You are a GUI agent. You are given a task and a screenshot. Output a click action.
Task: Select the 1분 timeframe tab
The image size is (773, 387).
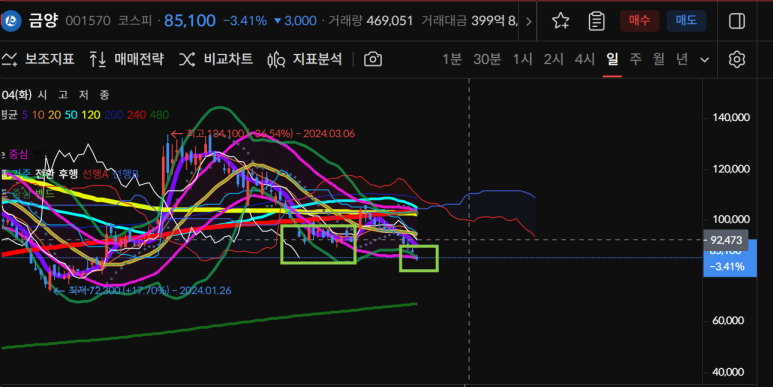pyautogui.click(x=452, y=60)
